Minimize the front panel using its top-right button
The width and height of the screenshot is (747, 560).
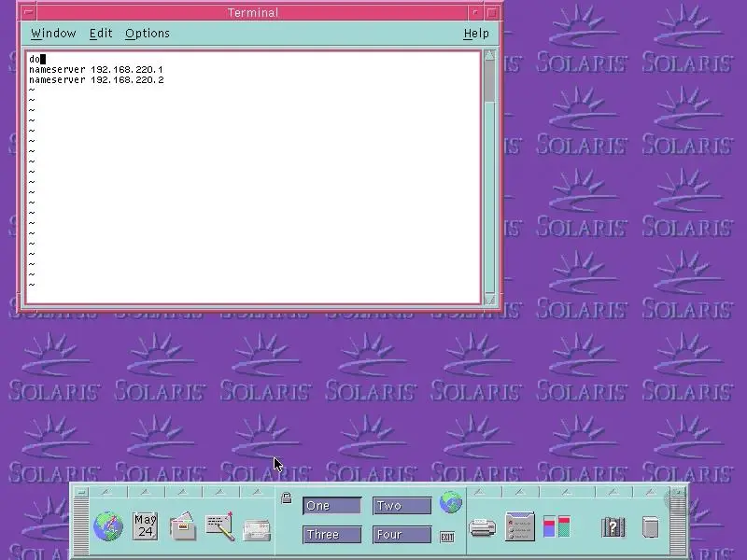[678, 492]
